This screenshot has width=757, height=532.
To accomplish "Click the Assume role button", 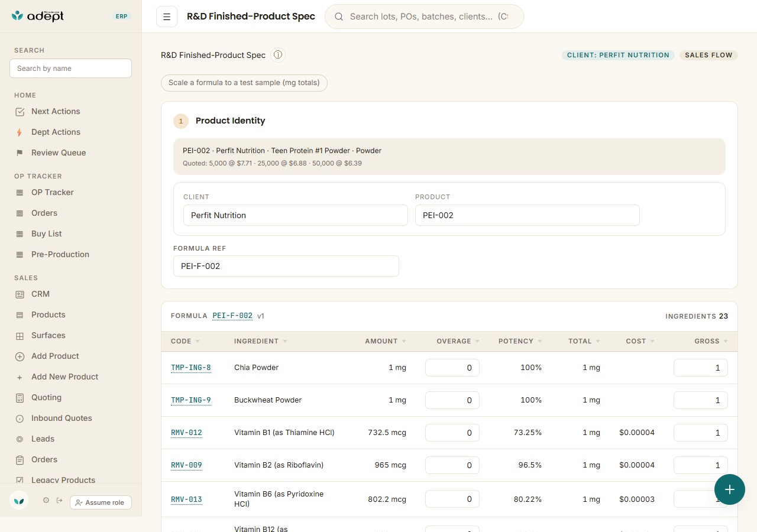I will pyautogui.click(x=101, y=502).
